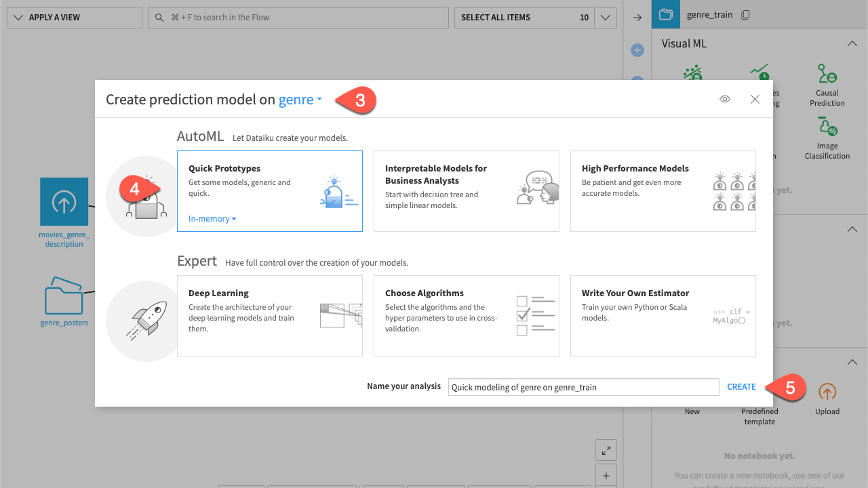Open flow search via the magnifier icon
Viewport: 868px width, 488px height.
point(159,17)
